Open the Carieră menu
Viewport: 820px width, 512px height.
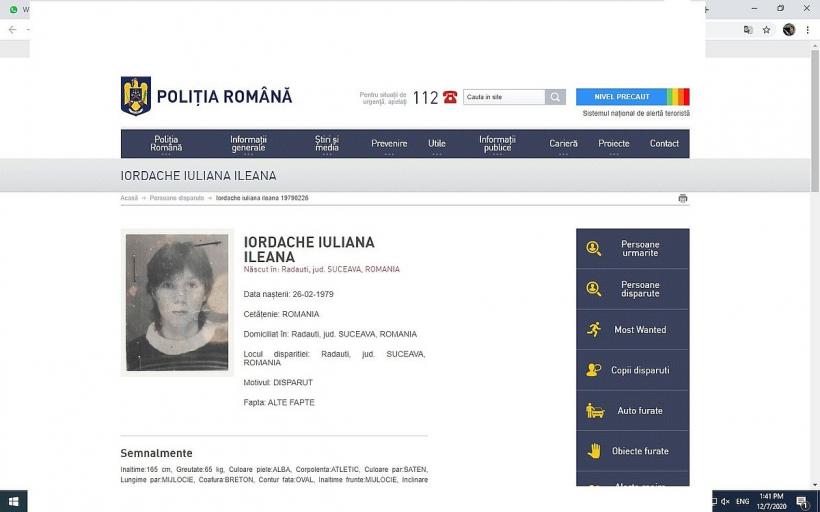click(x=563, y=143)
